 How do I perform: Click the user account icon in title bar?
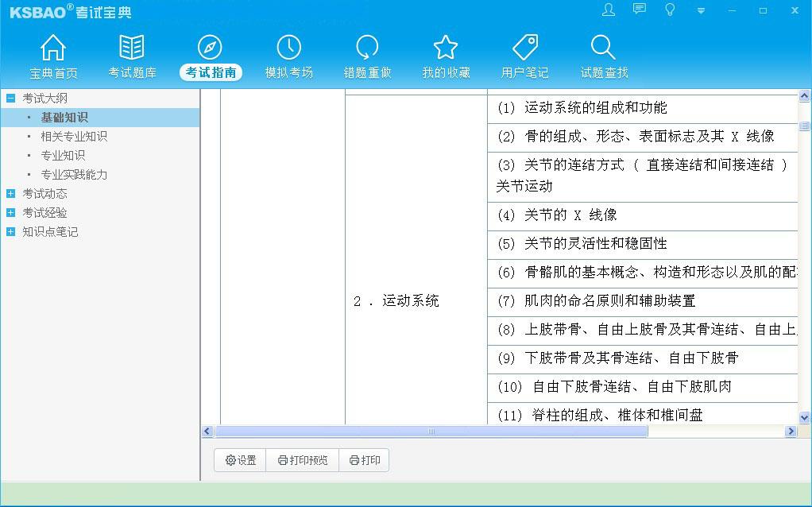(609, 10)
